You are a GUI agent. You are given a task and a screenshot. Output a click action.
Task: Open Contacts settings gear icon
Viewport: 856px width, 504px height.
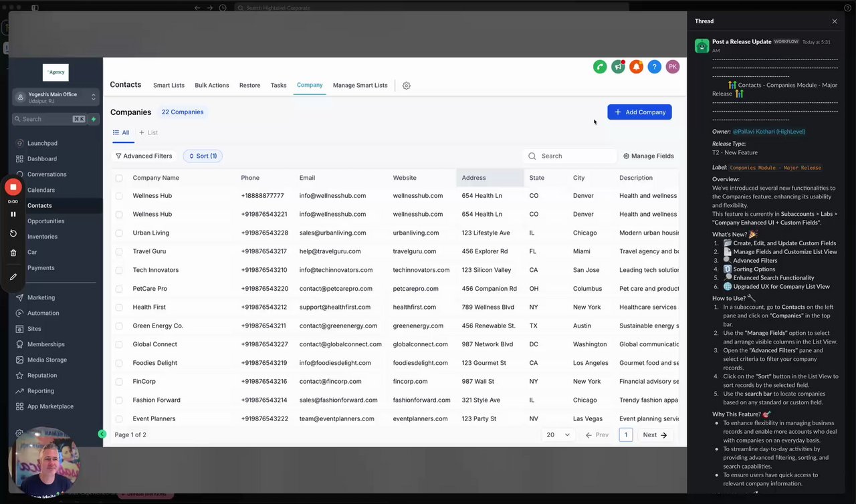coord(407,86)
